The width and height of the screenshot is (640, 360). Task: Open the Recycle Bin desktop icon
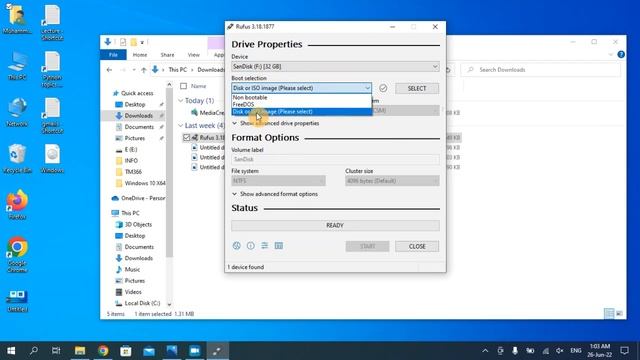pos(17,158)
